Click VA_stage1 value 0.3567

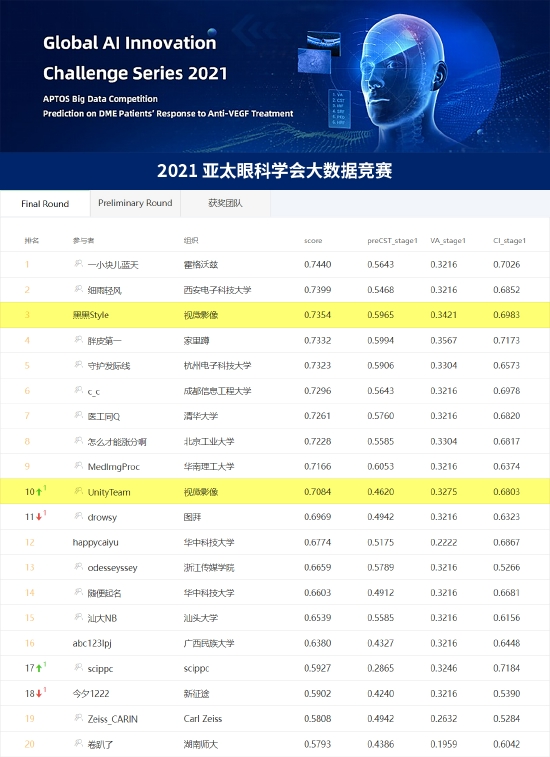444,340
